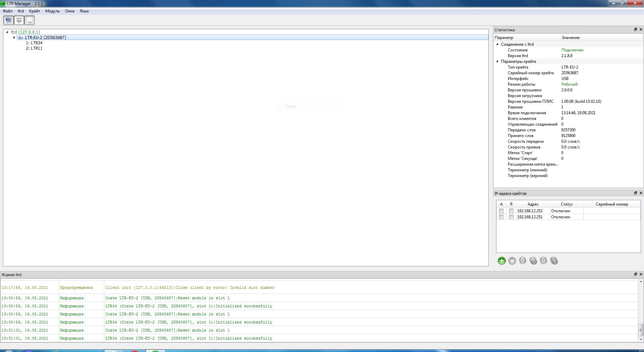644x352 pixels.
Task: Click the Рабочий work mode value
Action: 570,84
